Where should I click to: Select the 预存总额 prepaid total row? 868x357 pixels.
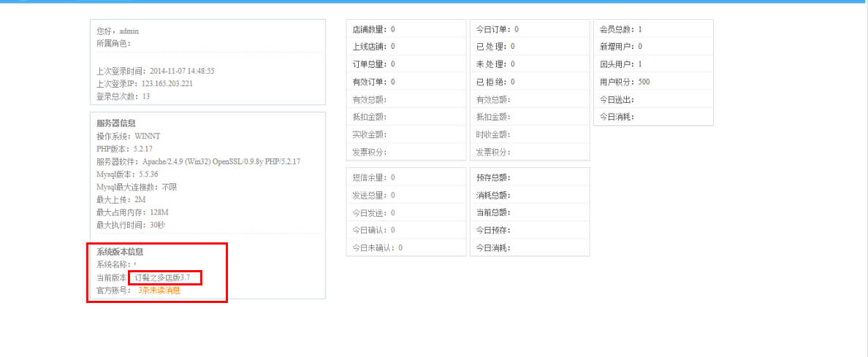click(530, 177)
